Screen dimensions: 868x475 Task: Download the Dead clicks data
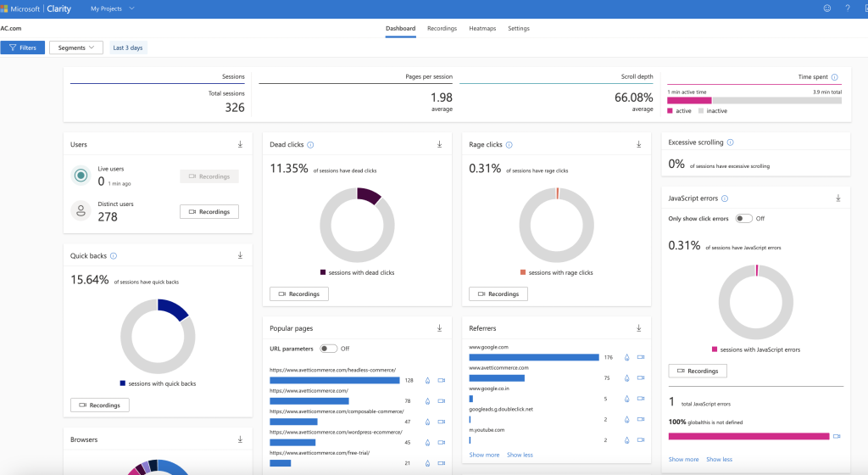click(x=440, y=144)
